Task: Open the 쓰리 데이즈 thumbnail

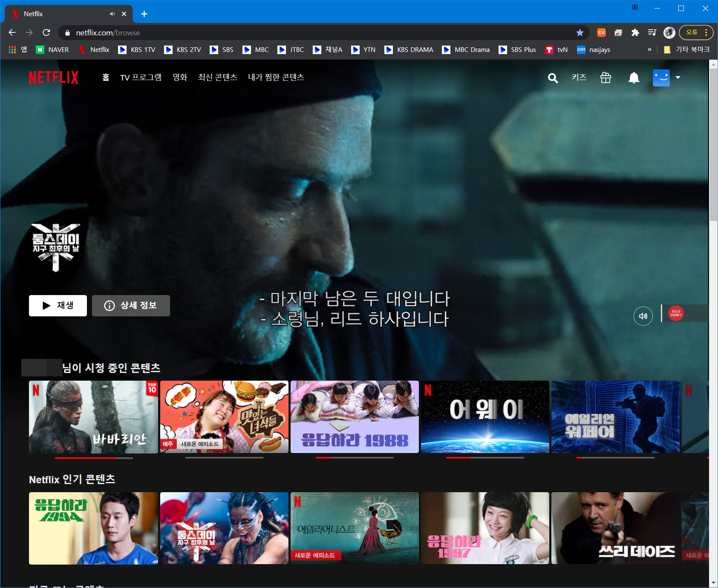Action: 615,528
